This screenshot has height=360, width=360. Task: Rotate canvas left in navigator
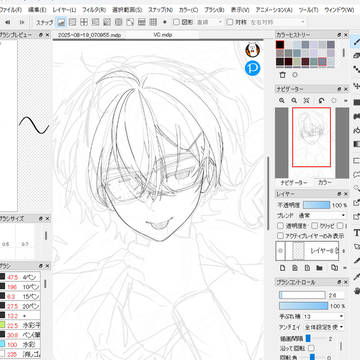(x=321, y=100)
